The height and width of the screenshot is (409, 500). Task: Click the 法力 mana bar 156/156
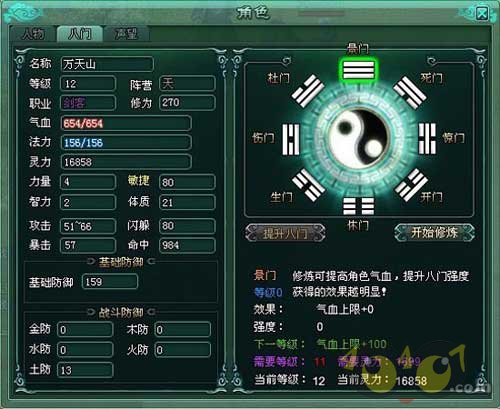click(126, 143)
